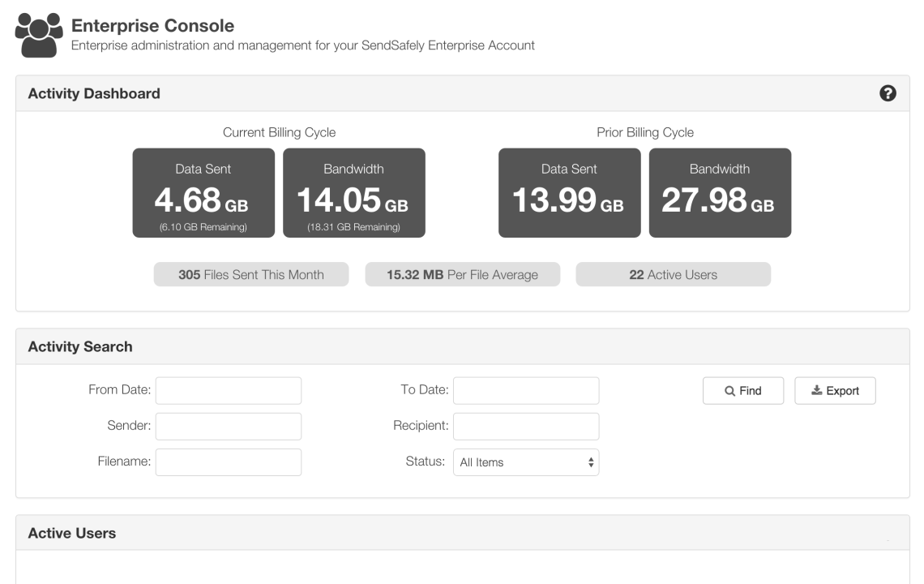Click the 15.32 MB Per File Average badge
The height and width of the screenshot is (584, 924).
click(x=463, y=275)
